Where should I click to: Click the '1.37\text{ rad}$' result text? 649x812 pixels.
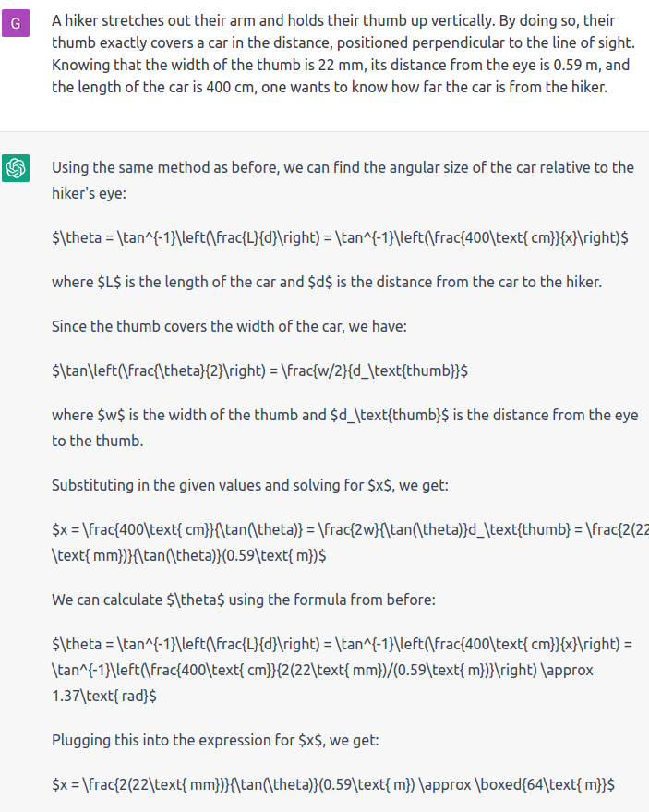(104, 696)
